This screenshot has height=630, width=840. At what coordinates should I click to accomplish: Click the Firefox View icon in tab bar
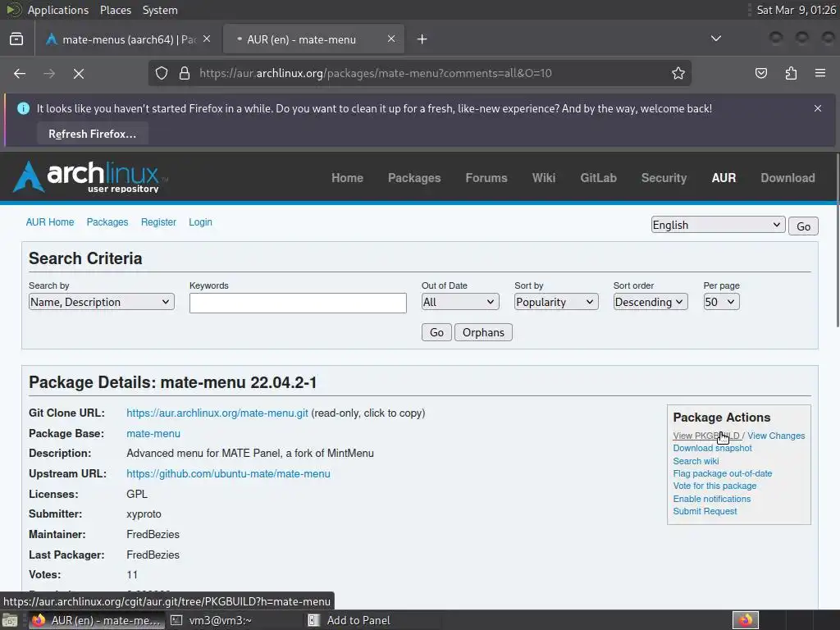(16, 39)
